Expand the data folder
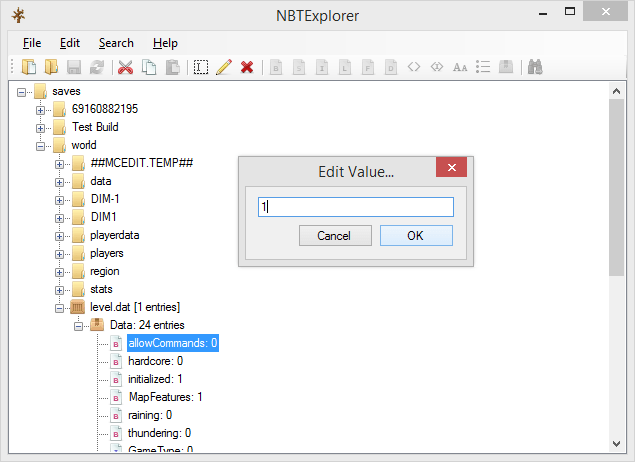635x462 pixels. click(x=59, y=182)
